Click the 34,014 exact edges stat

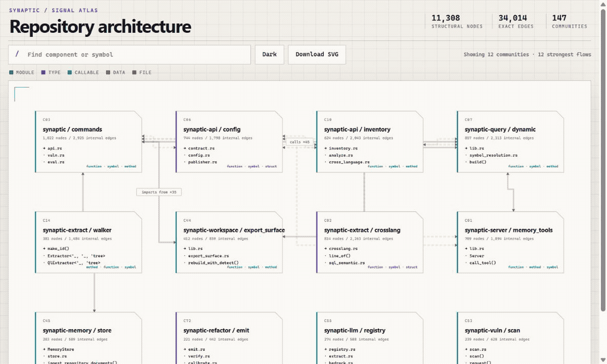coord(515,21)
